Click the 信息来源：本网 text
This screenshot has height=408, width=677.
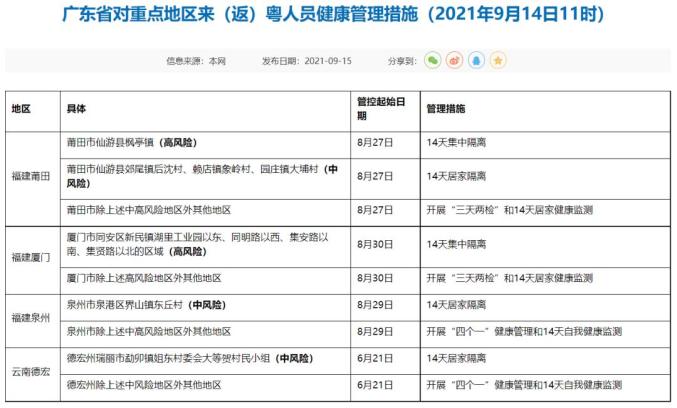pyautogui.click(x=196, y=61)
